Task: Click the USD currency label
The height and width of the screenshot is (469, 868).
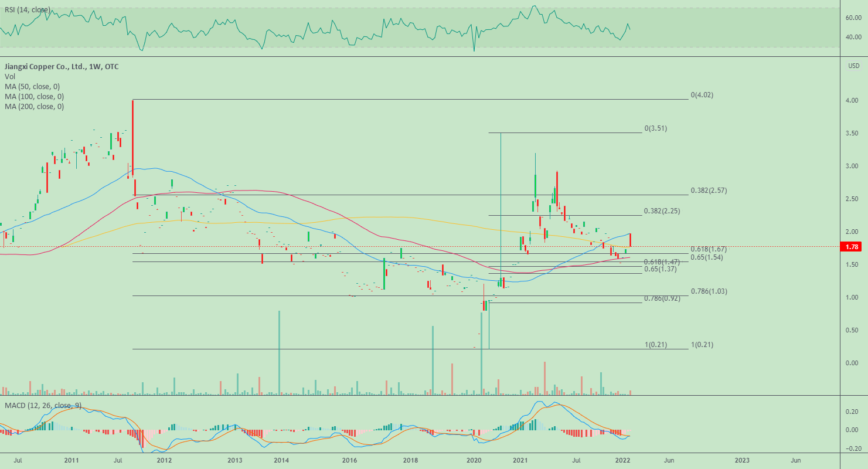Action: (x=854, y=66)
